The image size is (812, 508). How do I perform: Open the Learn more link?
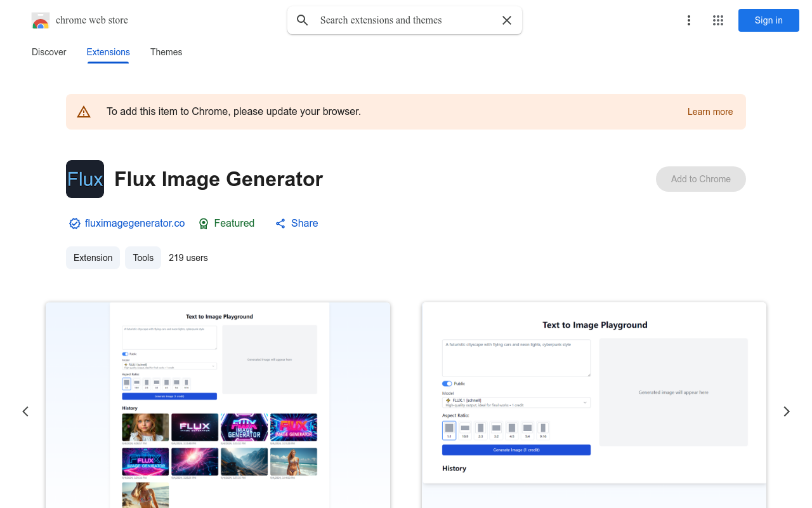(710, 112)
